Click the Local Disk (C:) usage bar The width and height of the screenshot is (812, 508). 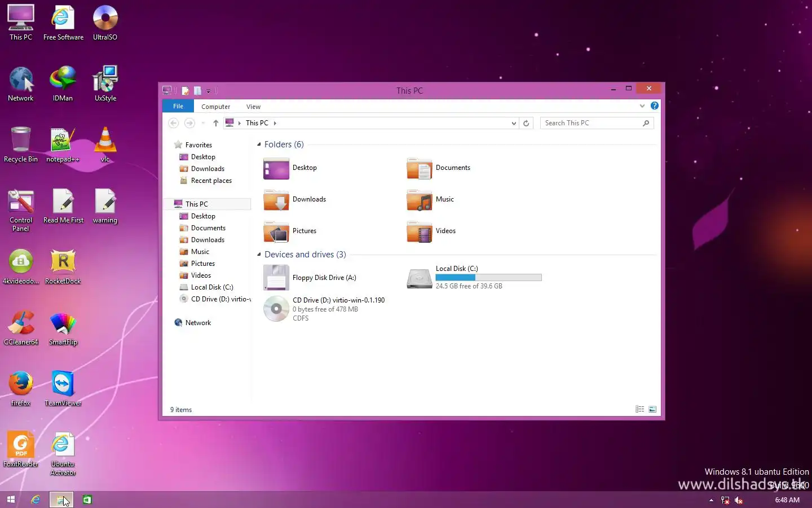488,278
